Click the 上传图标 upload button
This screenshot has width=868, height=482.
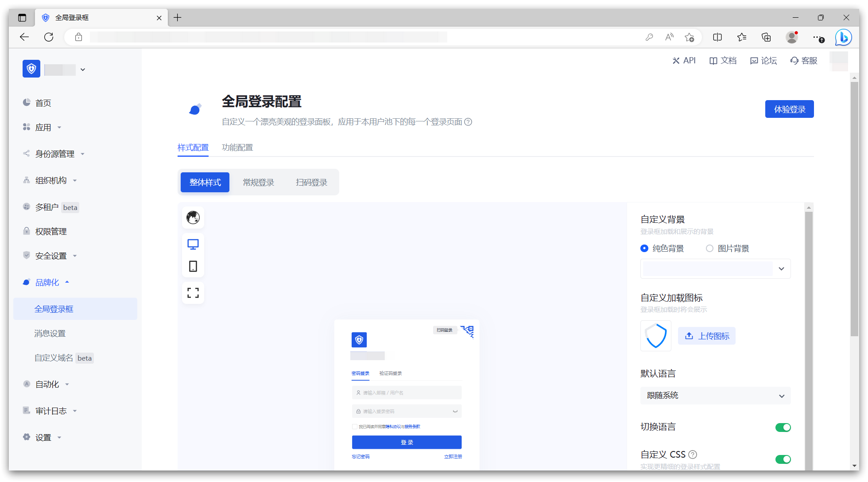[x=707, y=336]
